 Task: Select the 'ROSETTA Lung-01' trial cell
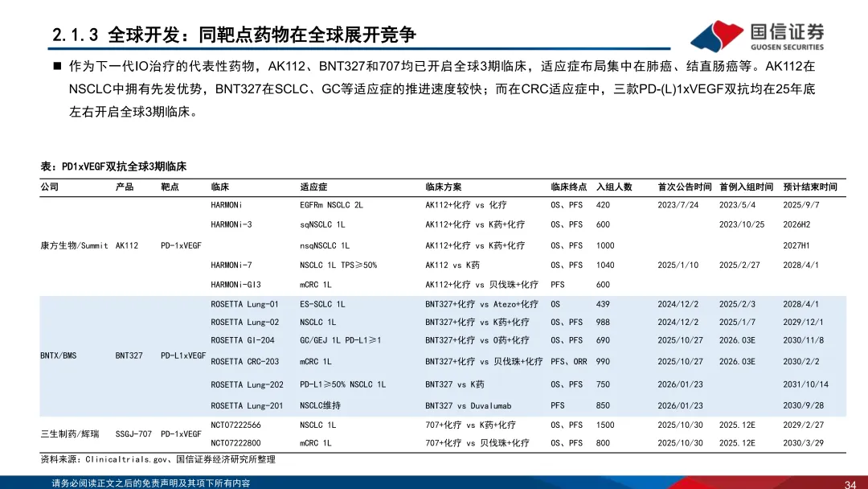(244, 304)
